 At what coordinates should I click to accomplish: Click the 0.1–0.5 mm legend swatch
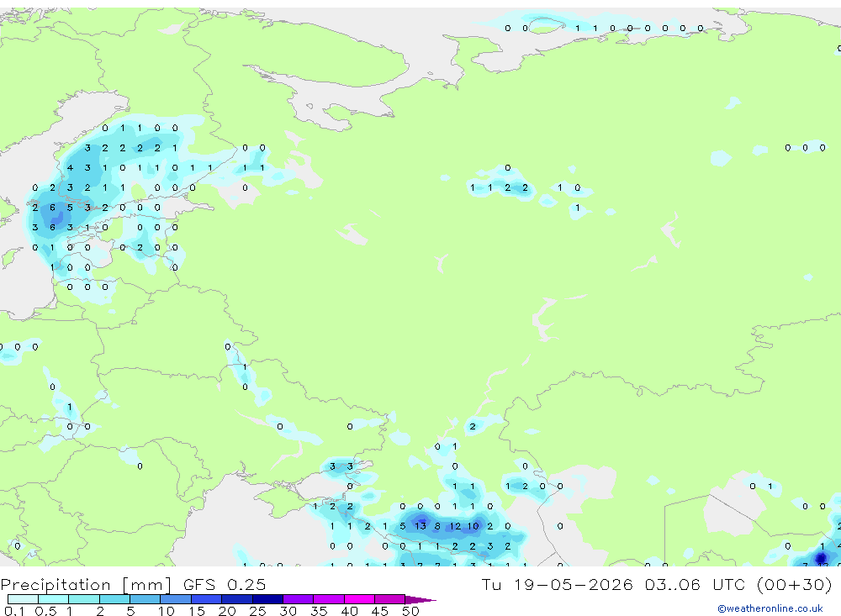tap(23, 599)
